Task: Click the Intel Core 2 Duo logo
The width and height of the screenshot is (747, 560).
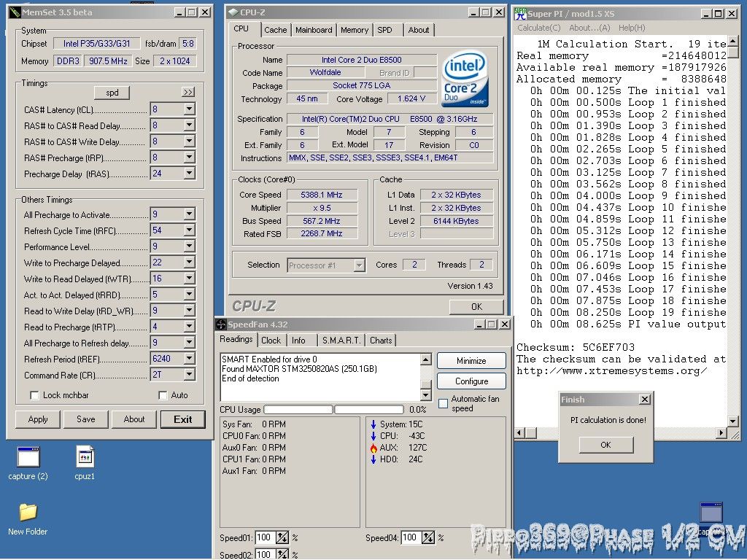Action: point(465,79)
